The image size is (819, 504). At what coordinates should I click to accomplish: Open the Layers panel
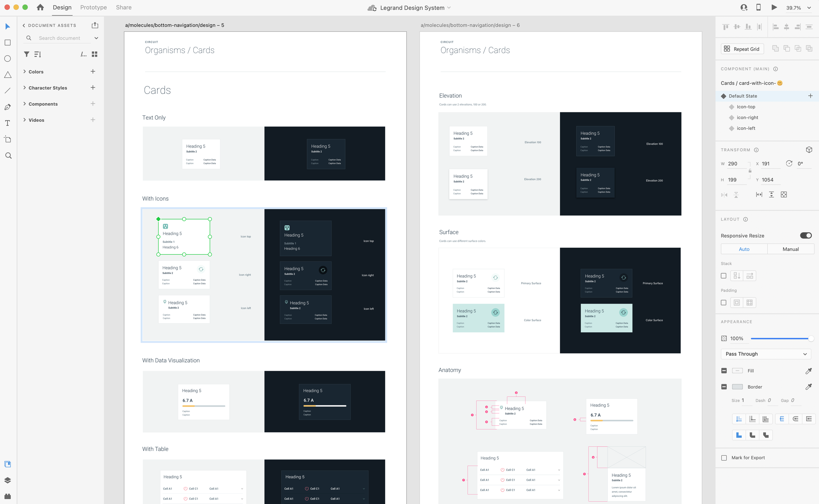tap(8, 480)
